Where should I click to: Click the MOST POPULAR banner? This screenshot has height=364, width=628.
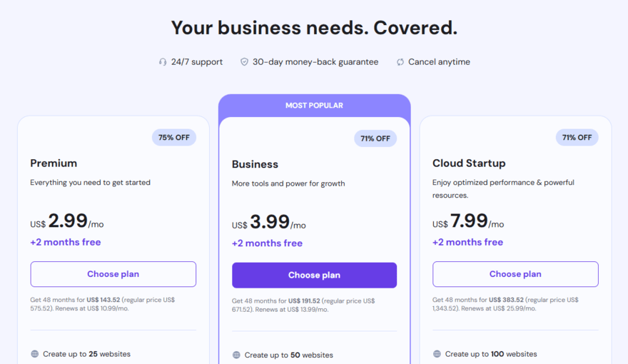click(314, 106)
